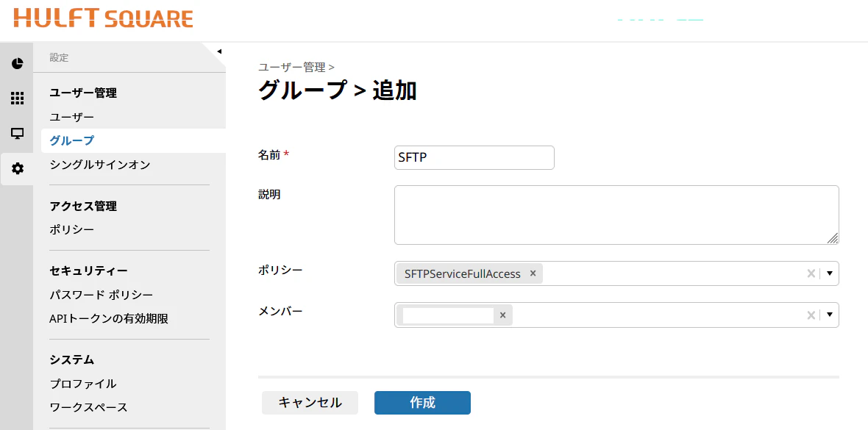Collapse the settings side panel arrow

(x=219, y=51)
